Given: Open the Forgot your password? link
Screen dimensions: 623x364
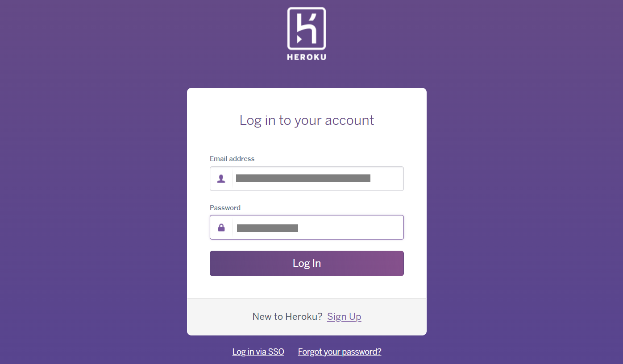Looking at the screenshot, I should coord(340,352).
